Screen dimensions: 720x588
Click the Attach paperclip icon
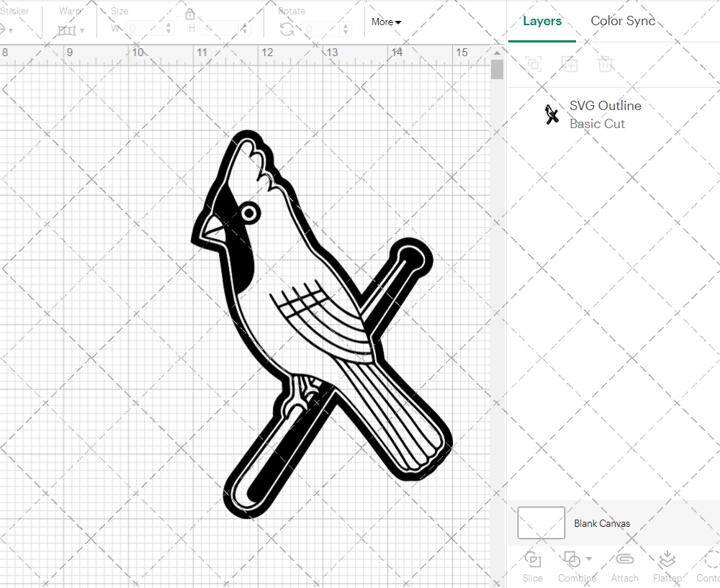[x=624, y=560]
